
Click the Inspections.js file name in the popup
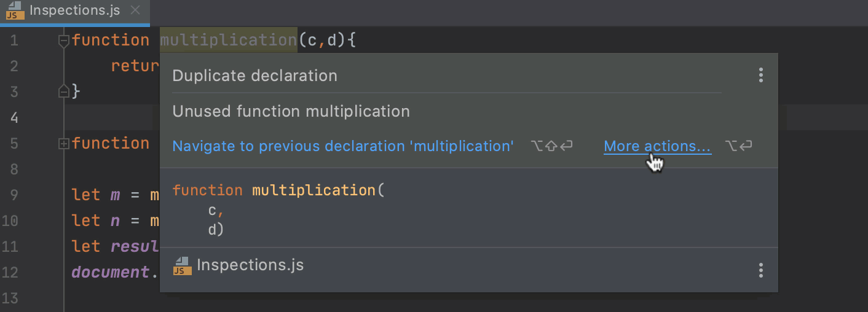tap(250, 265)
